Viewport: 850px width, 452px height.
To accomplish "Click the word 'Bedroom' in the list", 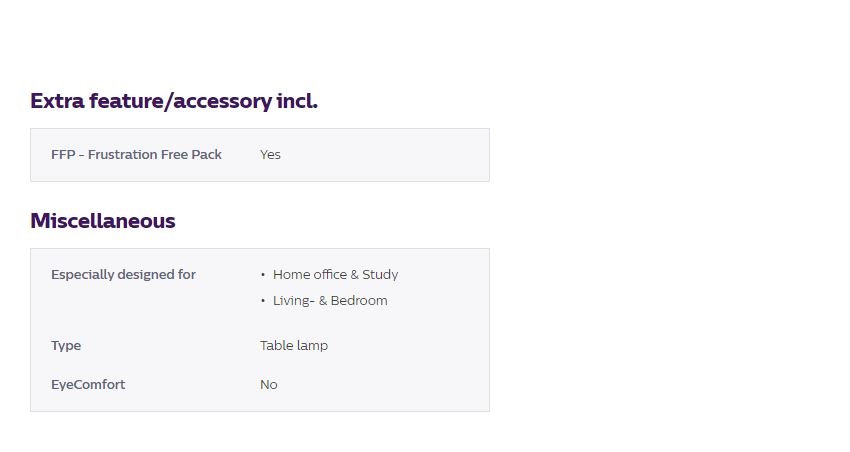I will [x=359, y=301].
